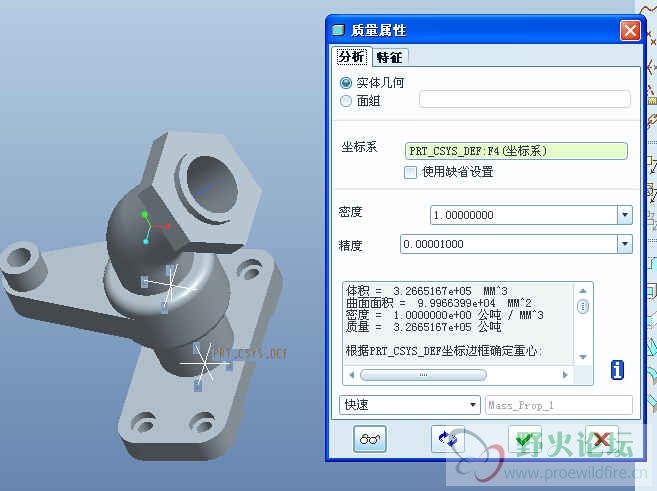Click the repeat analysis arrows button
The width and height of the screenshot is (657, 491).
[x=447, y=439]
